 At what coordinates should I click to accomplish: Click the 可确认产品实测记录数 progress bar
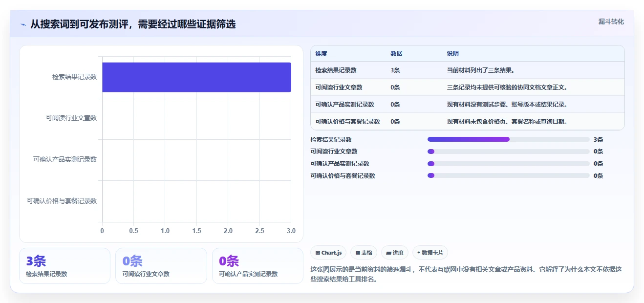point(508,164)
